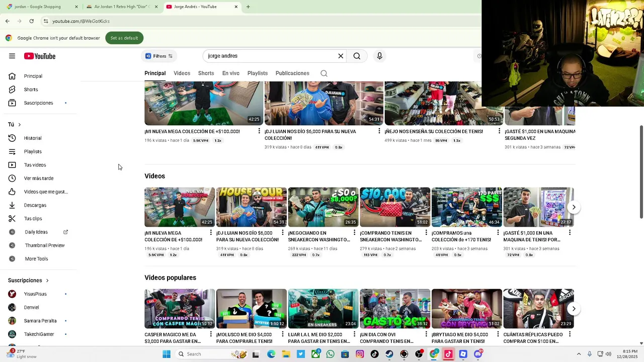
Task: Open Molusco mystery video thumbnail
Action: point(252,309)
